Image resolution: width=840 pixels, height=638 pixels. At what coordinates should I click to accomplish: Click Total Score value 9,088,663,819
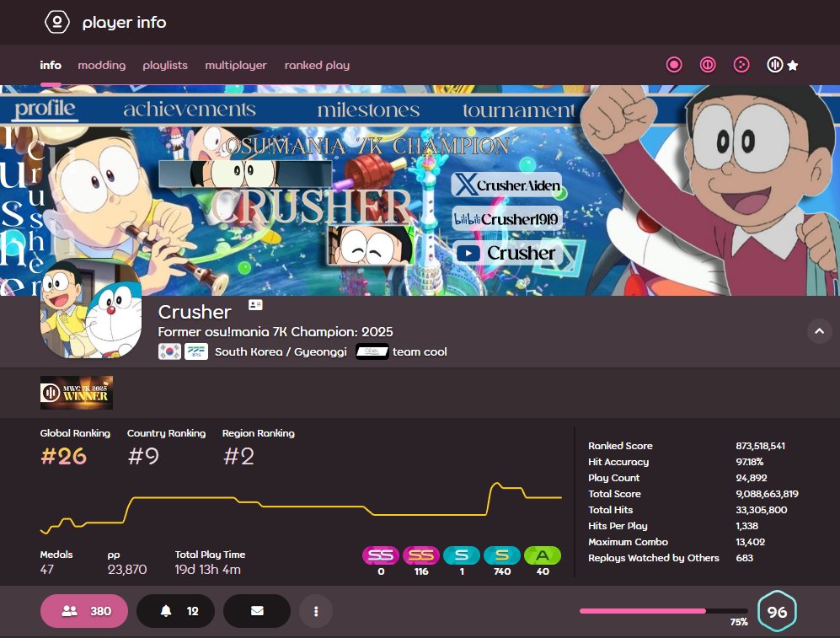pos(767,494)
